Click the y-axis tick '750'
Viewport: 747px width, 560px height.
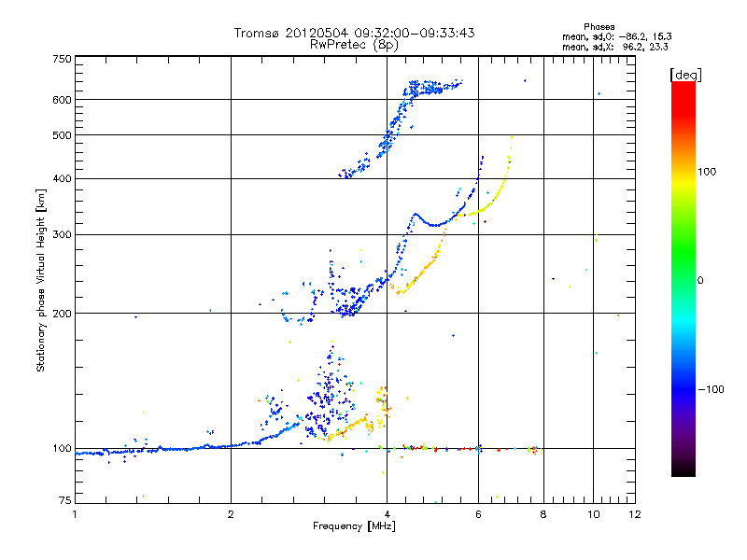[62, 59]
